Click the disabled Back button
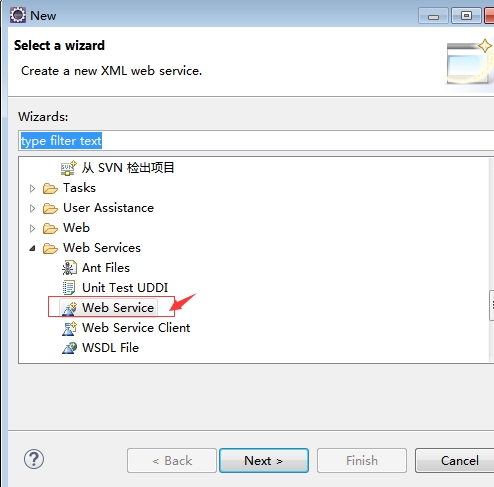 click(x=172, y=461)
